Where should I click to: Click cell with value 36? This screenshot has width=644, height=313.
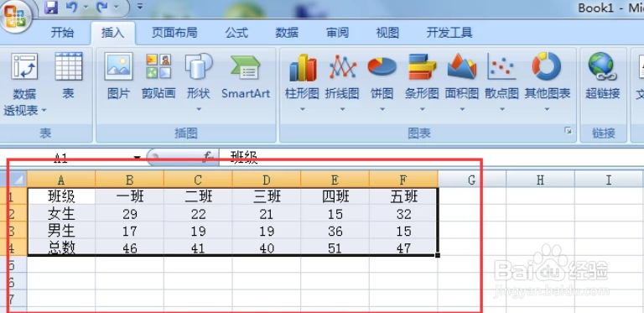coord(335,231)
